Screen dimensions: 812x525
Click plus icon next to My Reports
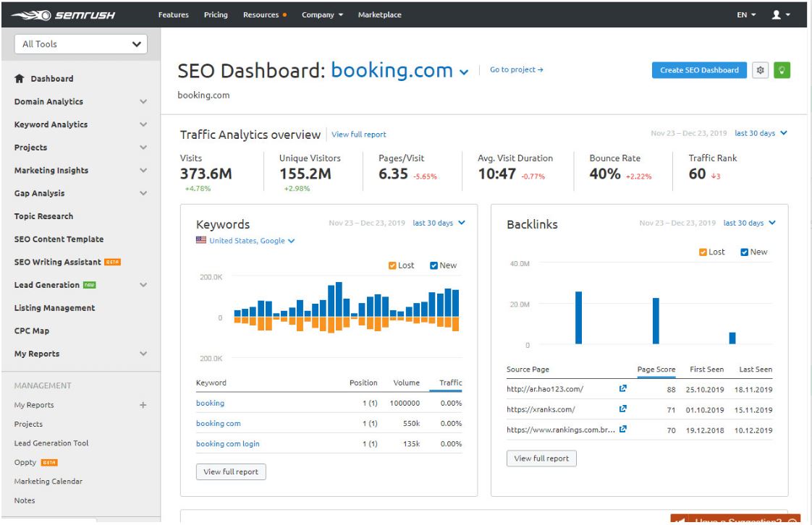[143, 406]
